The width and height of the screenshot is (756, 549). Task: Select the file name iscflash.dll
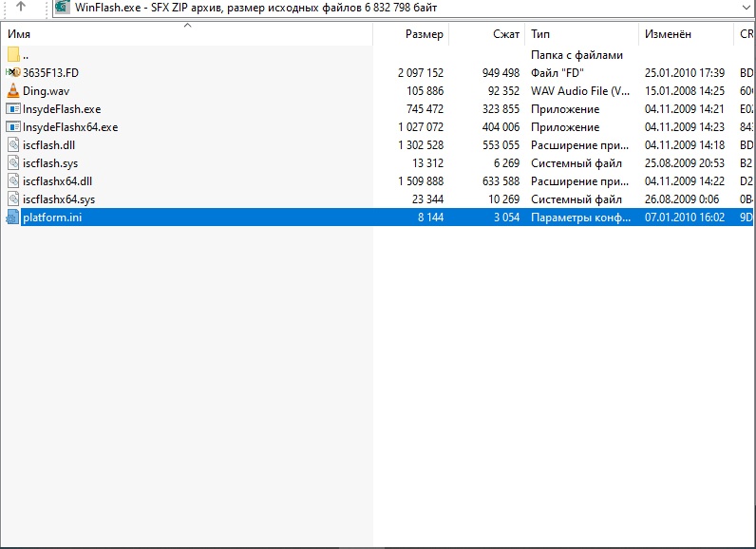48,145
